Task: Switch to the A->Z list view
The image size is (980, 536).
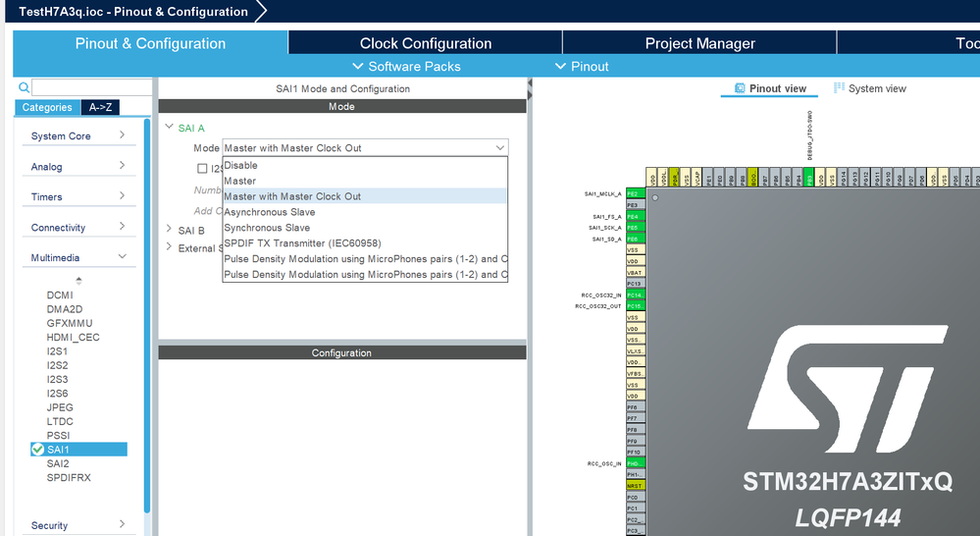Action: (x=100, y=108)
